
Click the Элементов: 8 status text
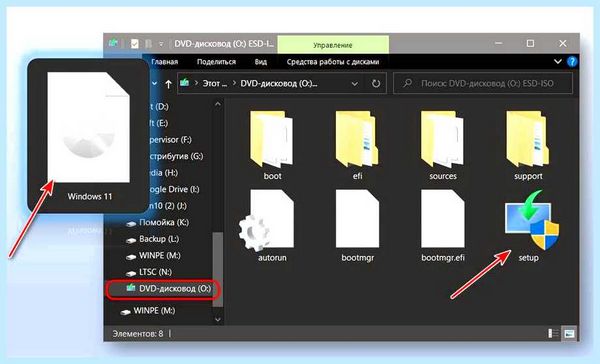(x=138, y=334)
